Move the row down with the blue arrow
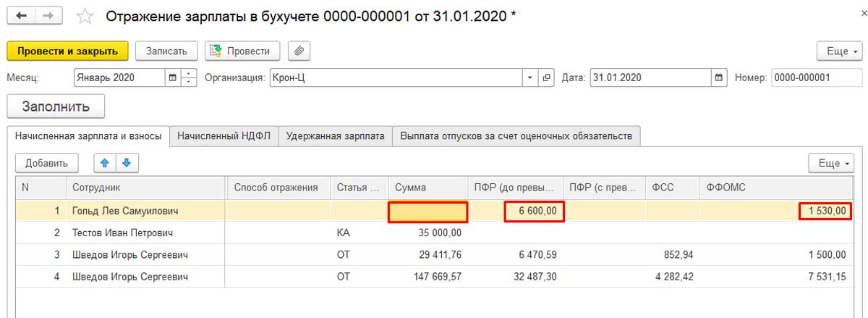The image size is (868, 318). point(125,163)
